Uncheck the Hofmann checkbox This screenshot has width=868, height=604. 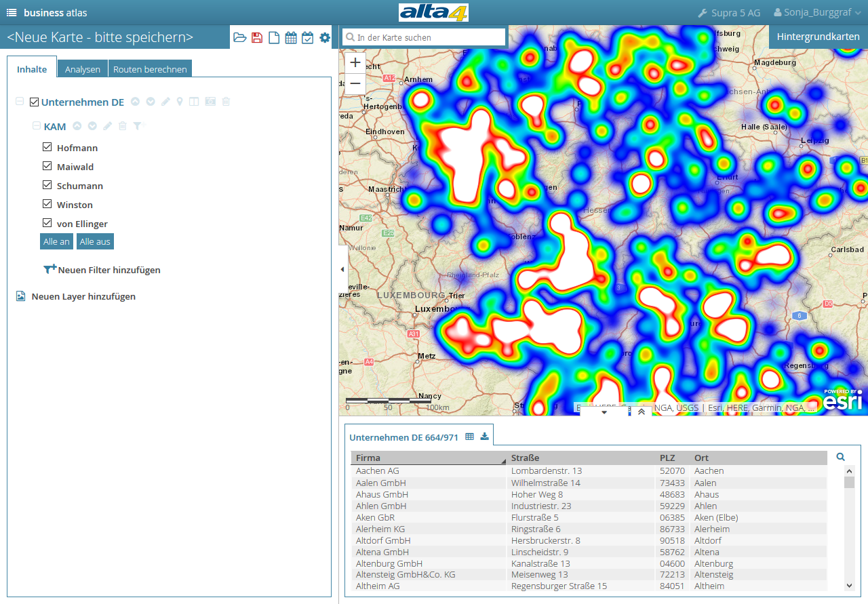pyautogui.click(x=47, y=147)
